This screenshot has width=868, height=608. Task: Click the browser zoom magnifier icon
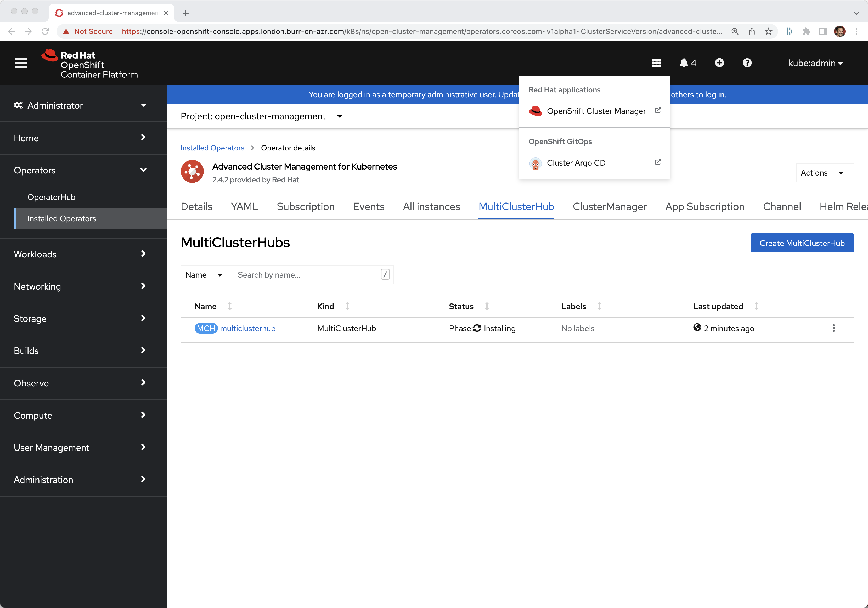tap(735, 31)
